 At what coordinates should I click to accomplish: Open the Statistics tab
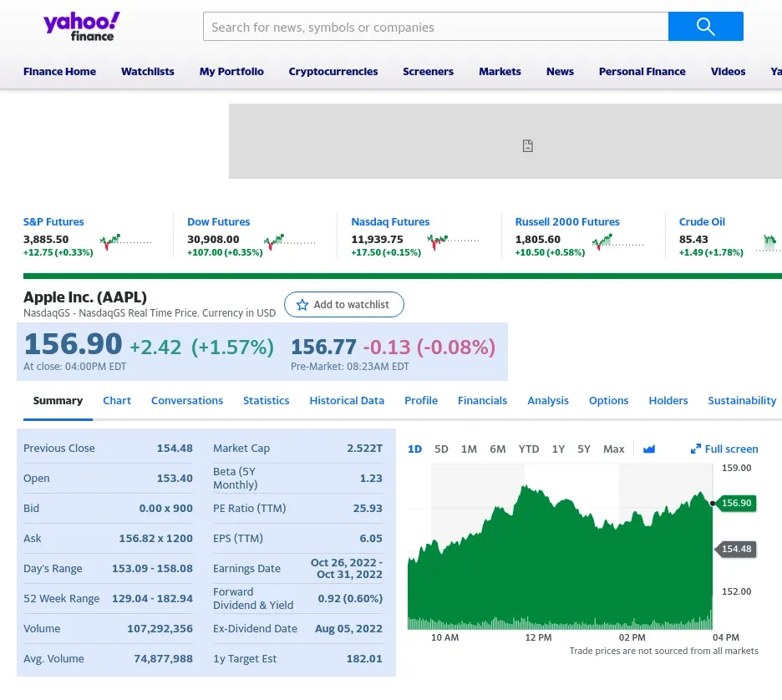[266, 400]
